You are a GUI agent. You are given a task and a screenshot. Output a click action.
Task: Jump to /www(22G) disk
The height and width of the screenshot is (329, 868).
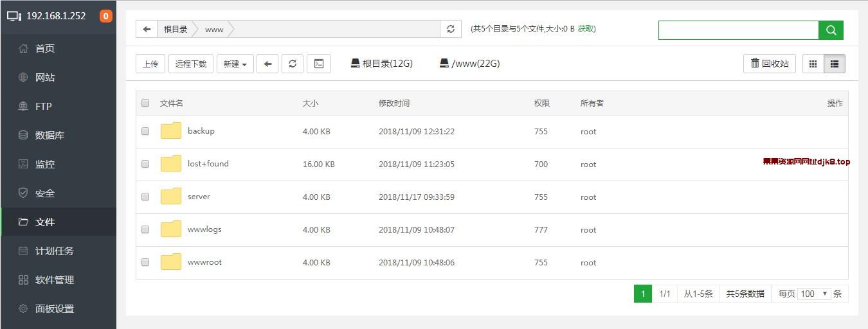[470, 64]
